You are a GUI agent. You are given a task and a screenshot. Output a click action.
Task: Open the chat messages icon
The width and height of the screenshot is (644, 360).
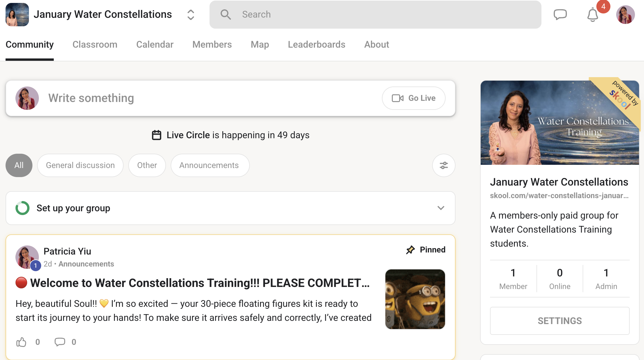[560, 14]
